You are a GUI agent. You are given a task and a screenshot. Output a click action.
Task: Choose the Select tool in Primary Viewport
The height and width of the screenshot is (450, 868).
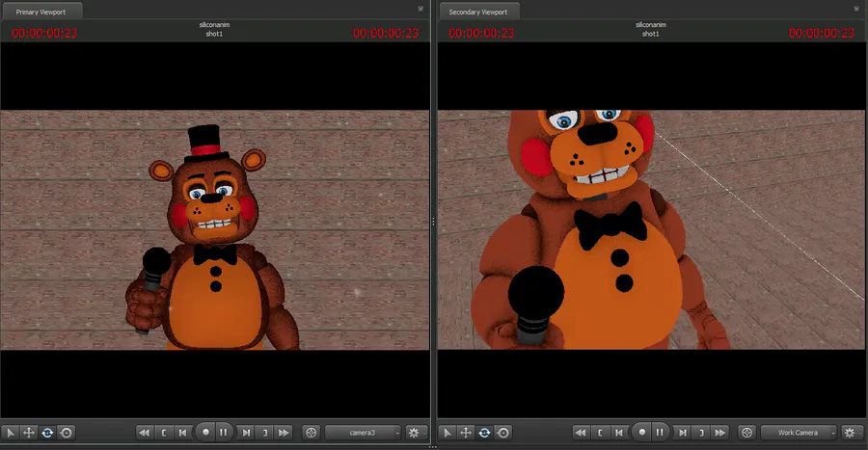(x=11, y=433)
